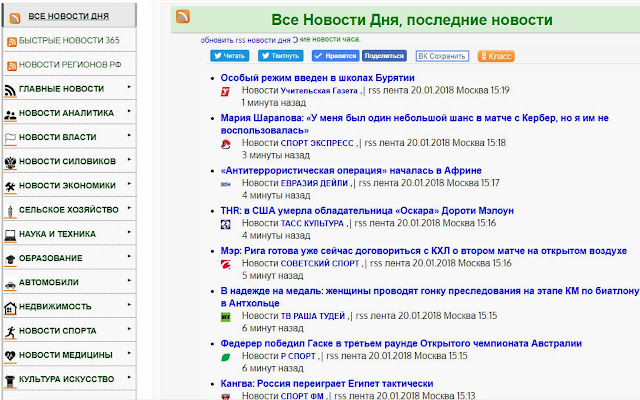Screen dimensions: 640x400
Task: Click the plant icon of Сельское Хозяйство
Action: pos(10,211)
